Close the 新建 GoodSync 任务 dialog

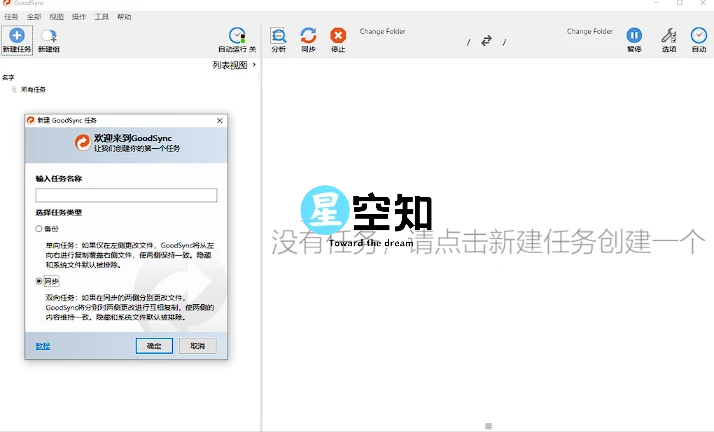pos(220,121)
